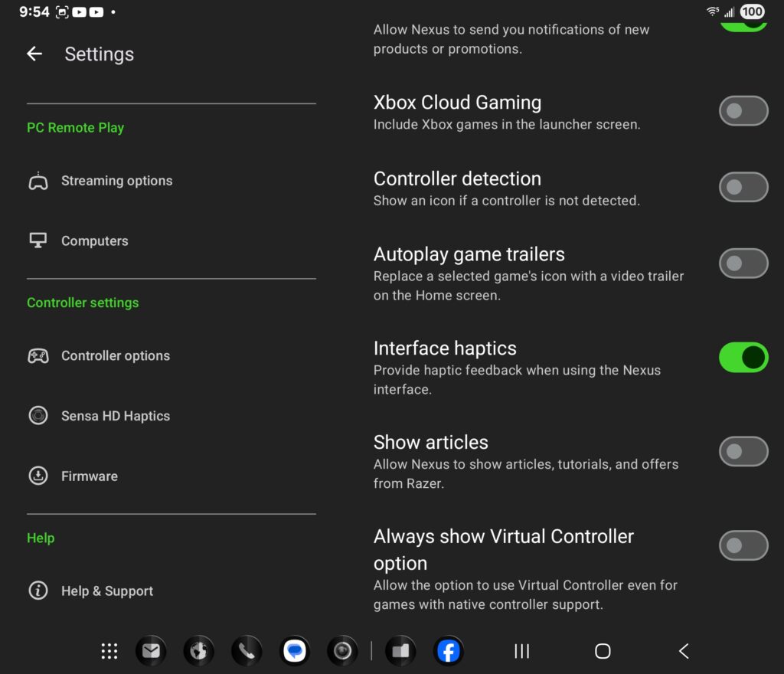Viewport: 784px width, 674px height.
Task: Tap 'Show an icon if a controller is not detected.'
Action: coord(507,201)
